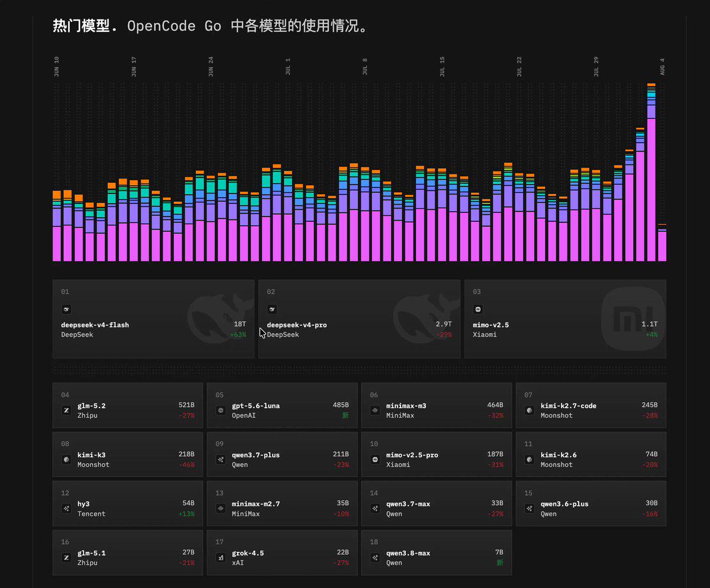710x588 pixels.
Task: Click the Qwen icon next to qwen3.7-max
Action: [x=375, y=508]
